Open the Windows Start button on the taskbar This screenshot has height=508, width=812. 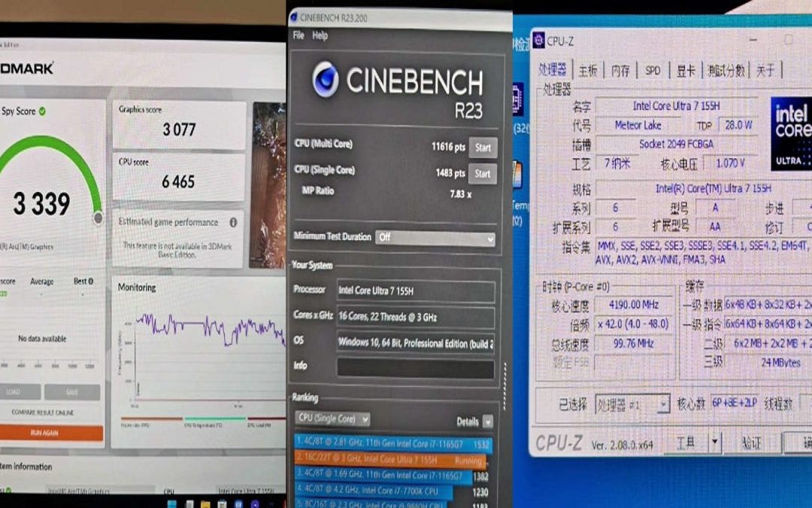pos(171,503)
